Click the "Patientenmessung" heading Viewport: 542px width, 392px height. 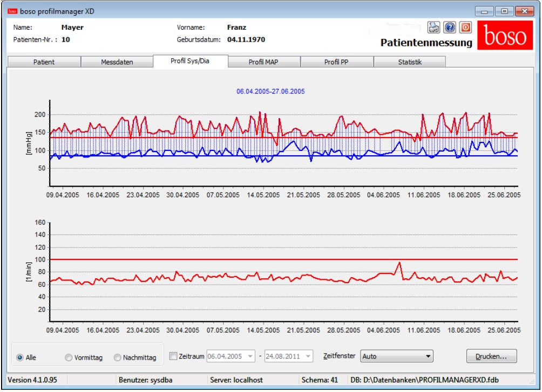(426, 43)
